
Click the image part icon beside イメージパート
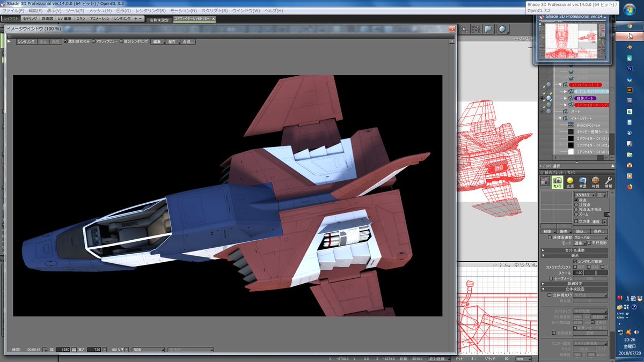[x=566, y=118]
